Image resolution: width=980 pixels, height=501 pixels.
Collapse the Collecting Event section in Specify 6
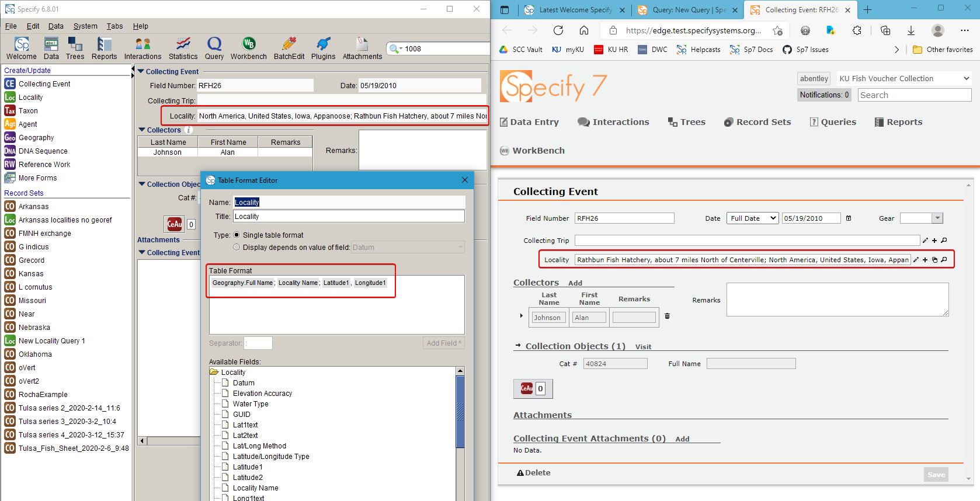[x=141, y=71]
